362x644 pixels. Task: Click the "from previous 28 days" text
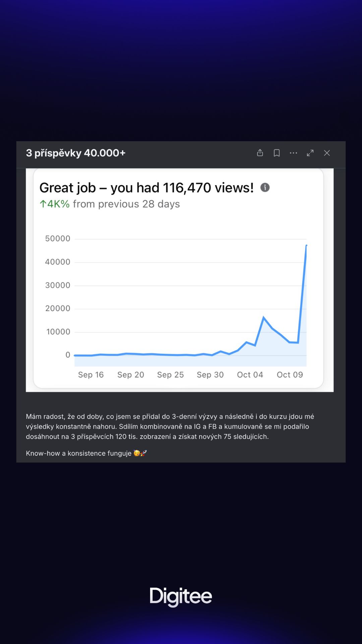(126, 204)
